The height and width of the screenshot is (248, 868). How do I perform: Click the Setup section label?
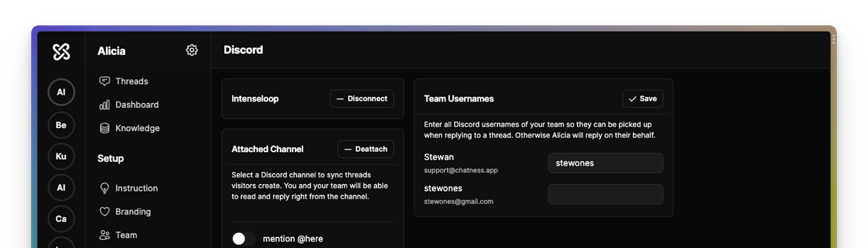point(110,158)
